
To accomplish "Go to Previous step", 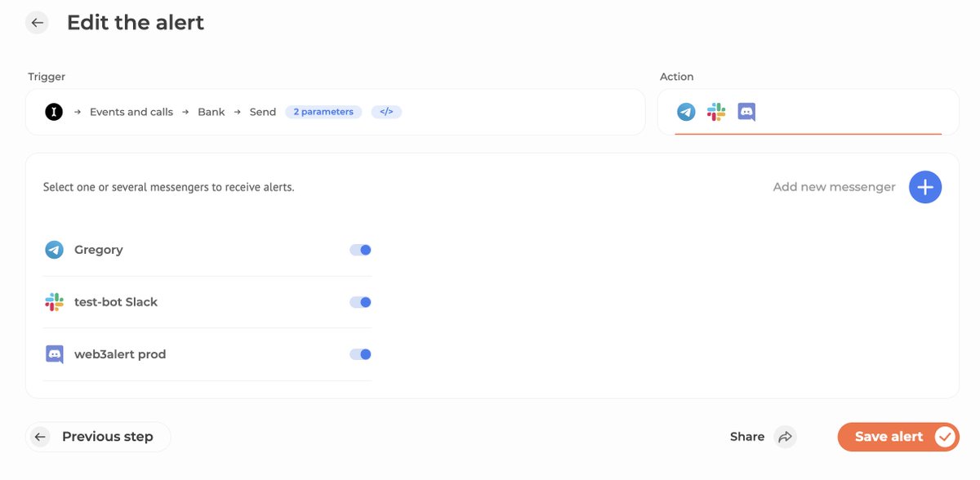I will 98,437.
